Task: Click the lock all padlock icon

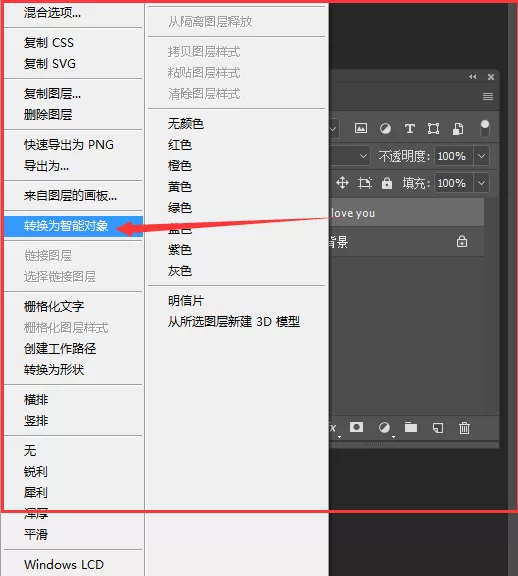Action: coord(386,183)
